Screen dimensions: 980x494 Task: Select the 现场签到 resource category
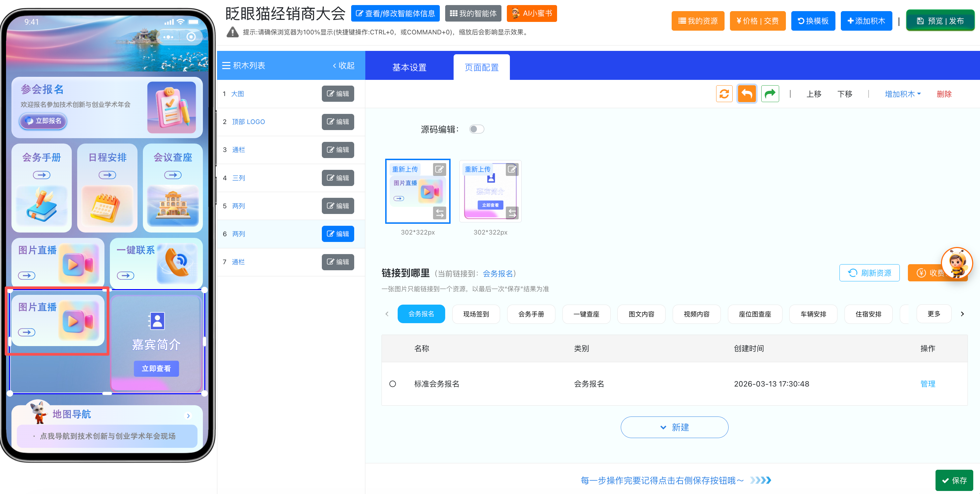pyautogui.click(x=476, y=314)
